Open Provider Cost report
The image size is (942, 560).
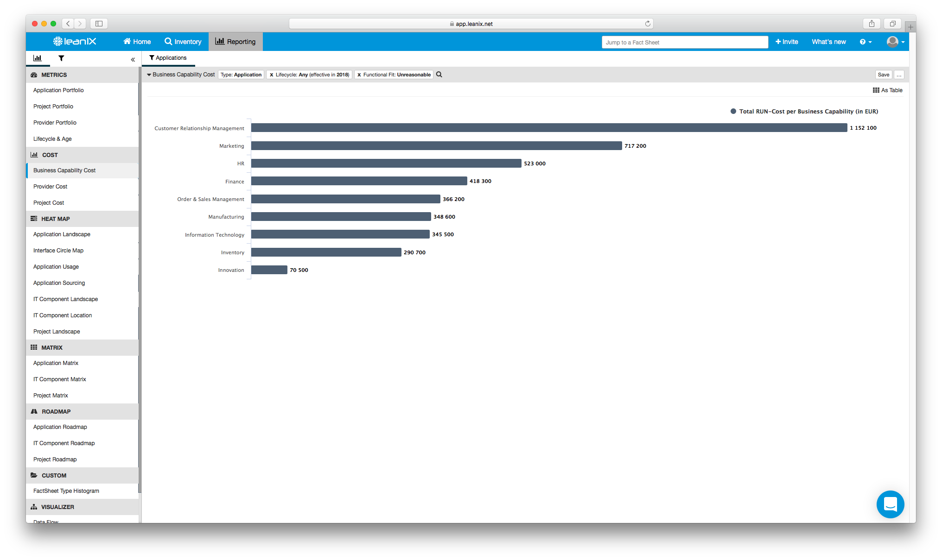tap(50, 187)
